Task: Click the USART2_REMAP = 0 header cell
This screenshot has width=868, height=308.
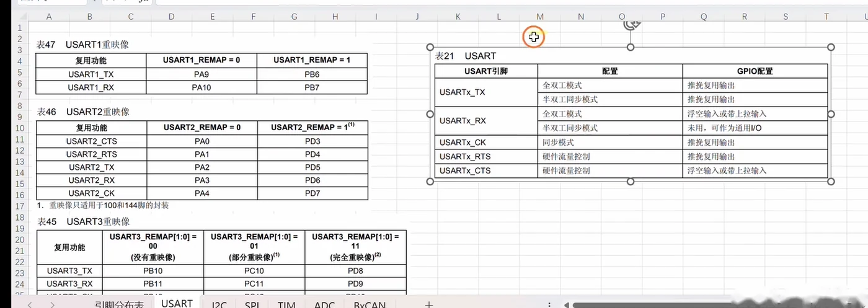Action: click(201, 127)
